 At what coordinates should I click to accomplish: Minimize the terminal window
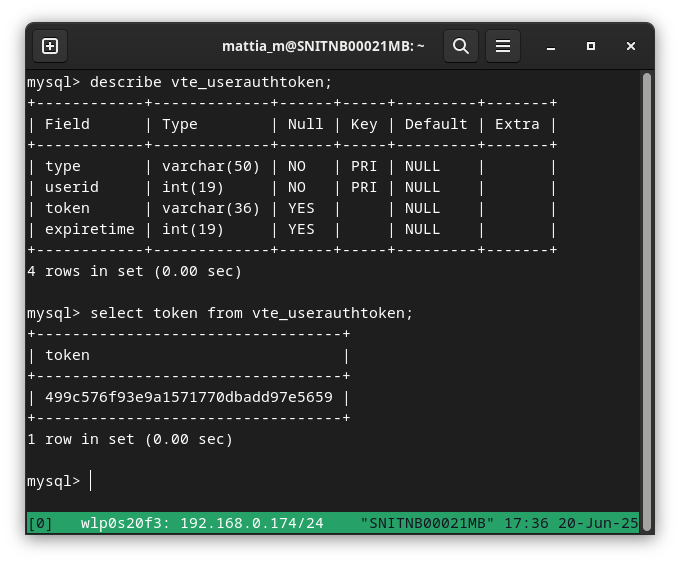(551, 46)
